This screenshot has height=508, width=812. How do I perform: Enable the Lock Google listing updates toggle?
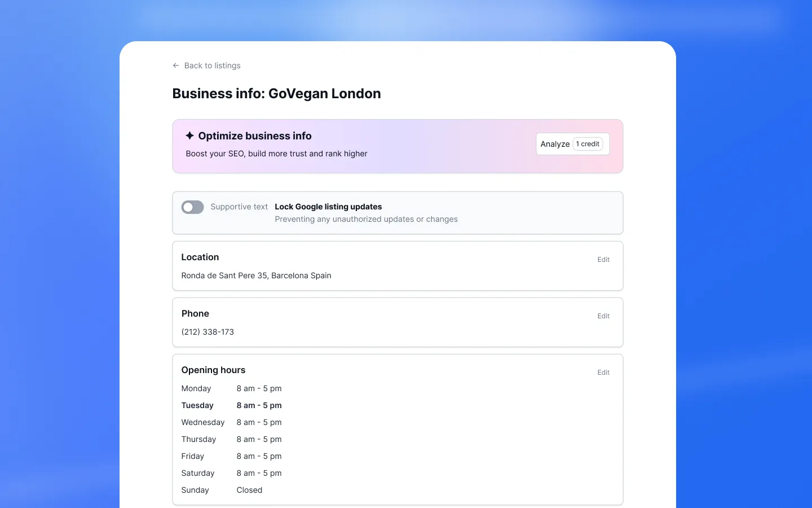(x=192, y=207)
